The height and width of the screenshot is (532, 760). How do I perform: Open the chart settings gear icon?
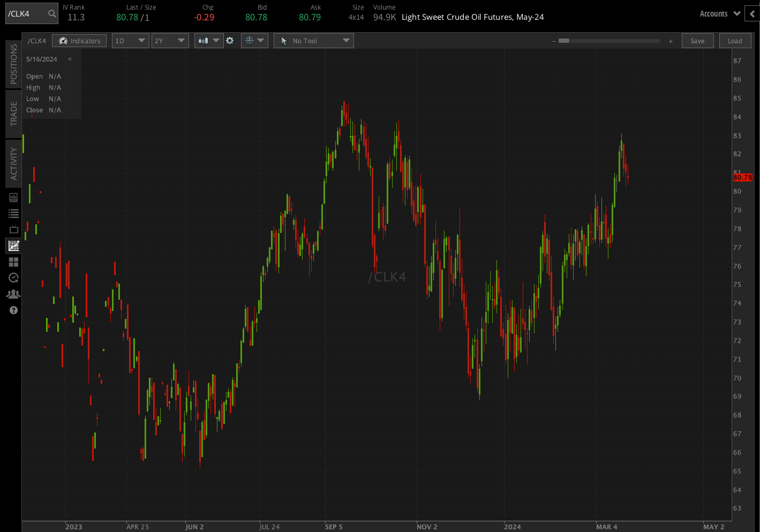click(x=230, y=40)
